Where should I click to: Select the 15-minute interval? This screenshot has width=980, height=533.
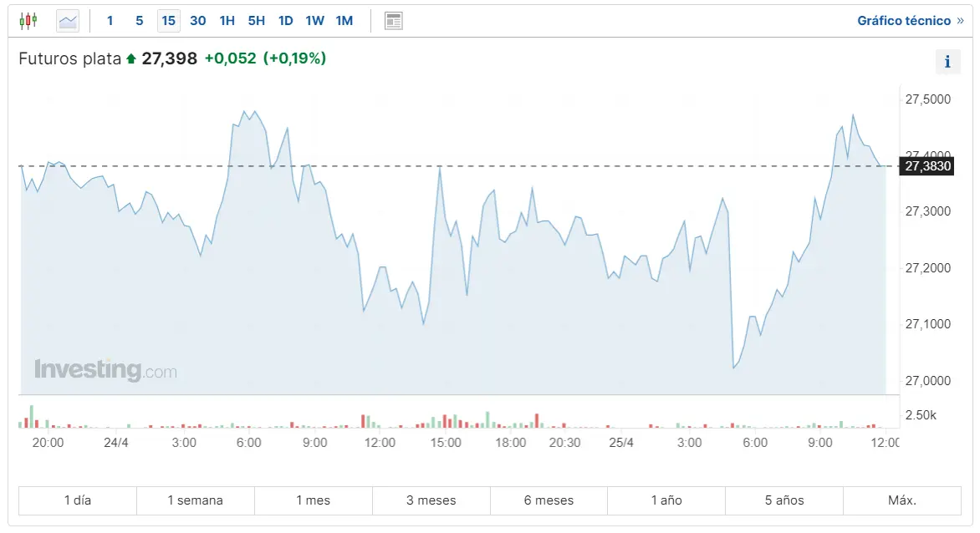click(x=168, y=21)
